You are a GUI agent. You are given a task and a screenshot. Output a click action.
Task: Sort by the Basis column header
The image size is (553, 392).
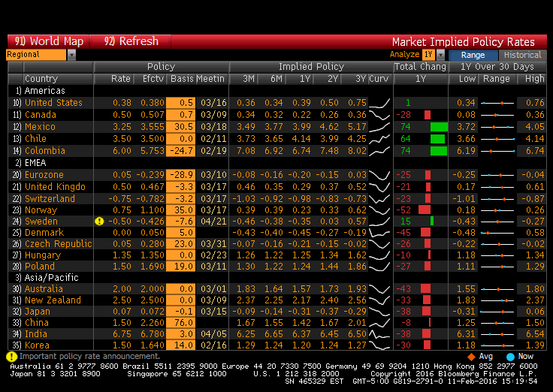point(182,79)
